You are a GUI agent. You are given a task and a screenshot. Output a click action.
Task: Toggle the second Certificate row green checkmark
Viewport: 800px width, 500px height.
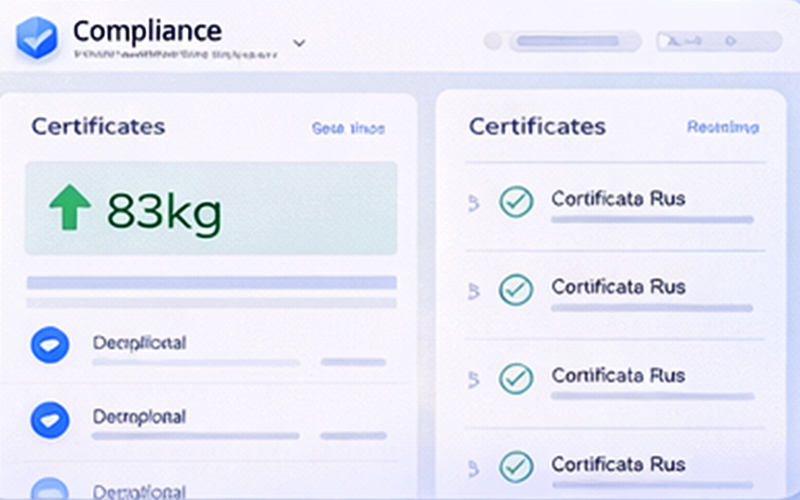516,289
